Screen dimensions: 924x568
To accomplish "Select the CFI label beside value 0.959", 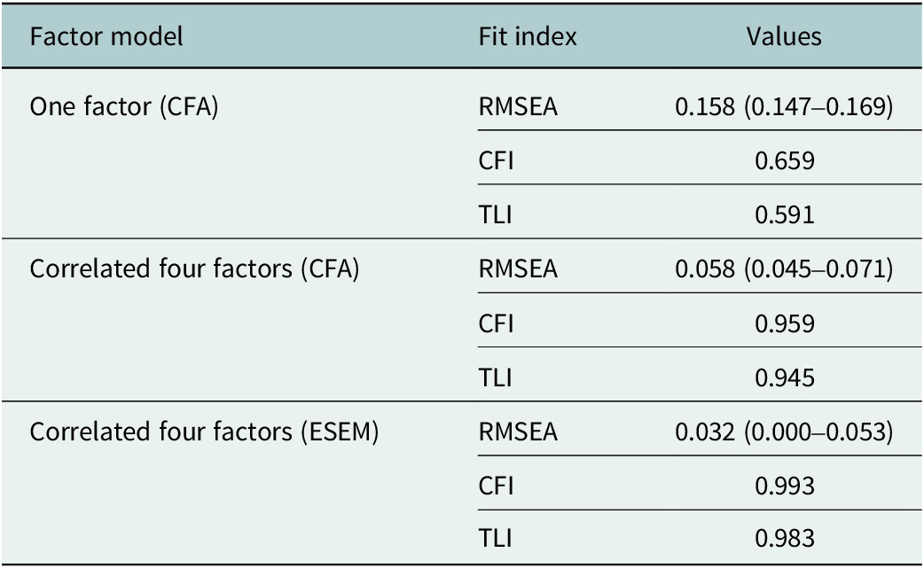I will [491, 323].
